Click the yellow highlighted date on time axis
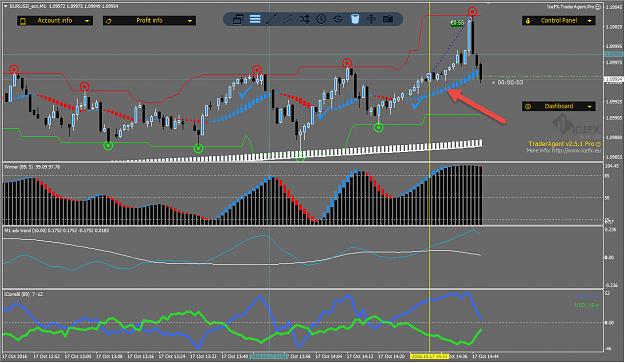This screenshot has width=625, height=363. [429, 356]
